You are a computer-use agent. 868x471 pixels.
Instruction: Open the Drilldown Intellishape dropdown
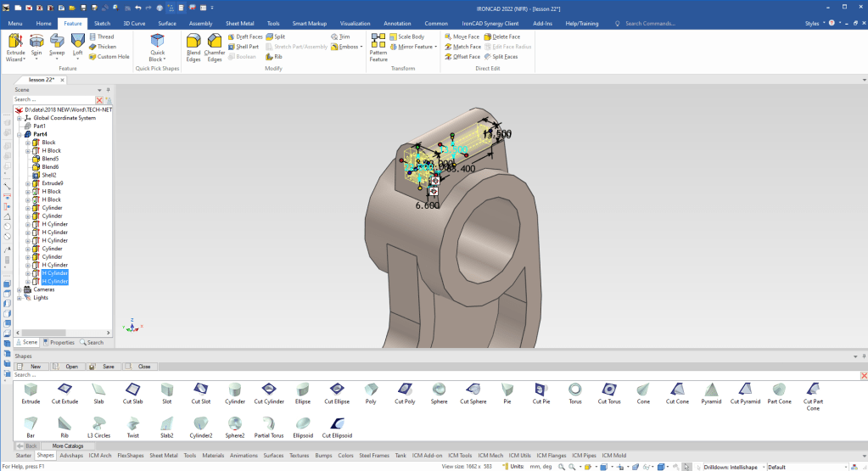(764, 466)
